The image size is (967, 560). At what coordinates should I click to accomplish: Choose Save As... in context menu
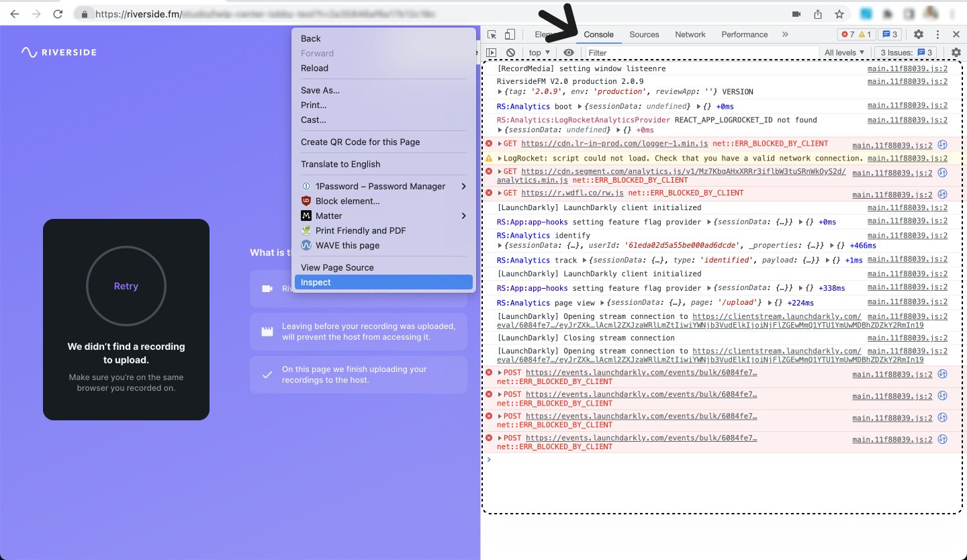click(x=383, y=90)
